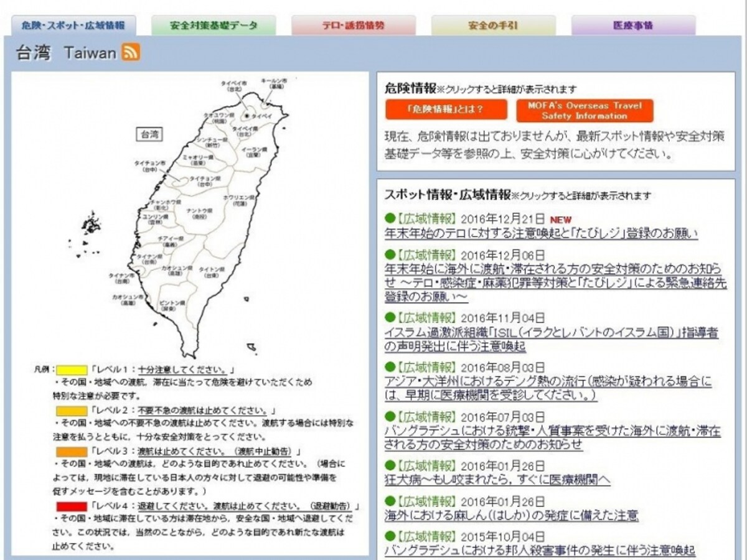The height and width of the screenshot is (560, 747).
Task: Open 海外における麻しん(はしか) link
Action: (x=512, y=515)
